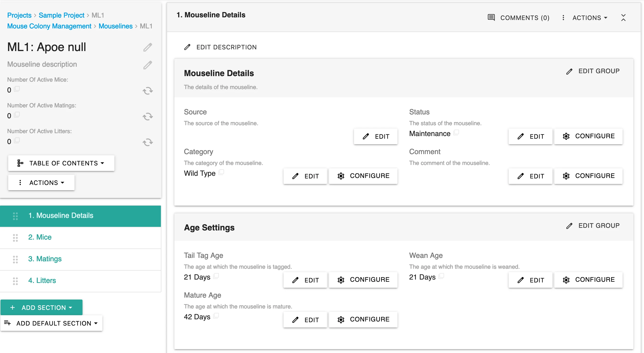Copy the Wean Age 21 Days value
Screen dimensions: 644x353
(x=441, y=276)
